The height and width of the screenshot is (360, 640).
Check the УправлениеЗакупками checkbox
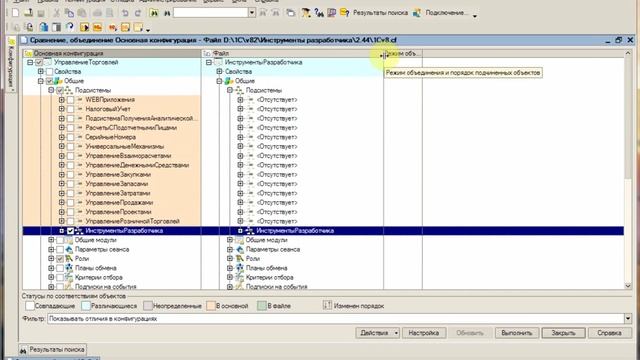pyautogui.click(x=70, y=175)
